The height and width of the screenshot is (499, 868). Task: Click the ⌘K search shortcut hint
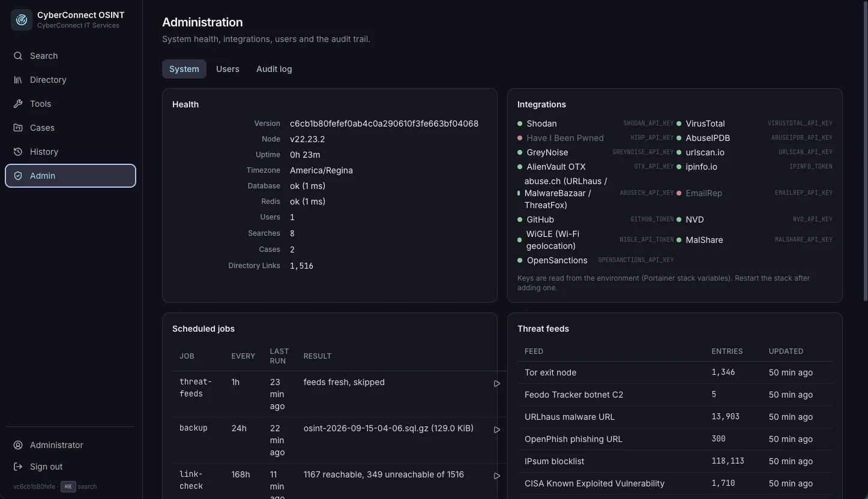pos(68,486)
